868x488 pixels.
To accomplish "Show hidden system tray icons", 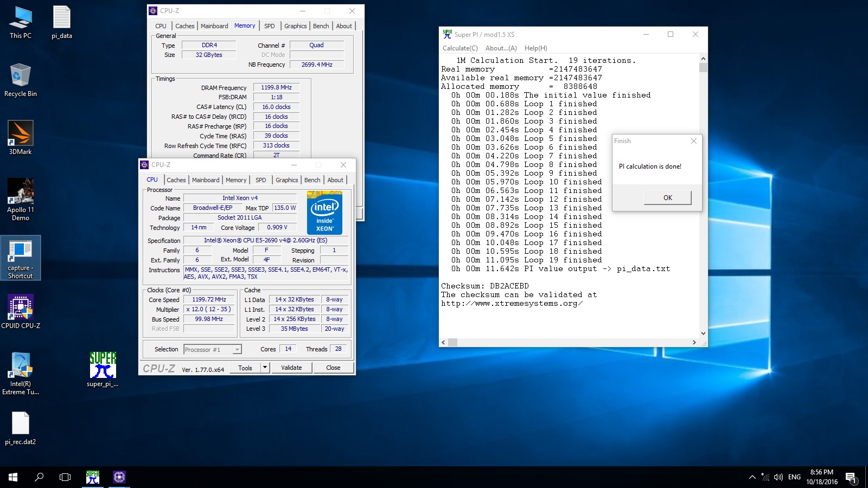I will tap(752, 477).
